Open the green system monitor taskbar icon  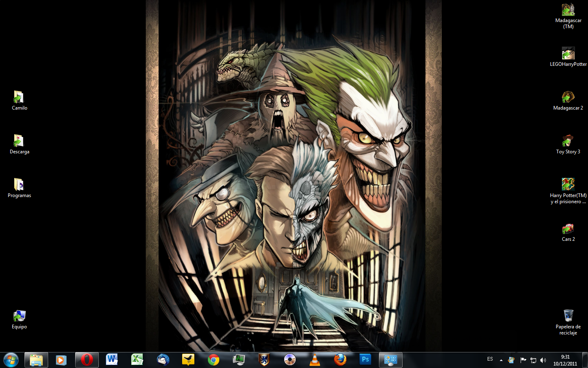(239, 360)
